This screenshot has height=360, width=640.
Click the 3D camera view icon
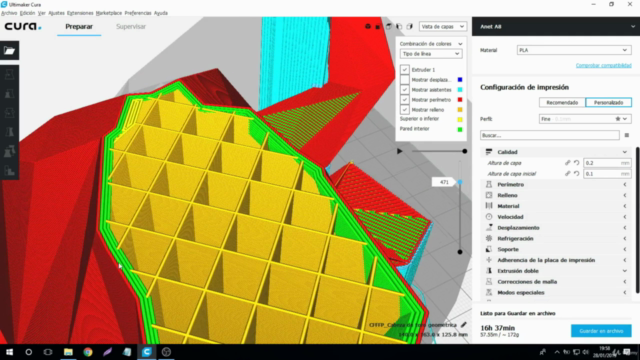(x=368, y=27)
